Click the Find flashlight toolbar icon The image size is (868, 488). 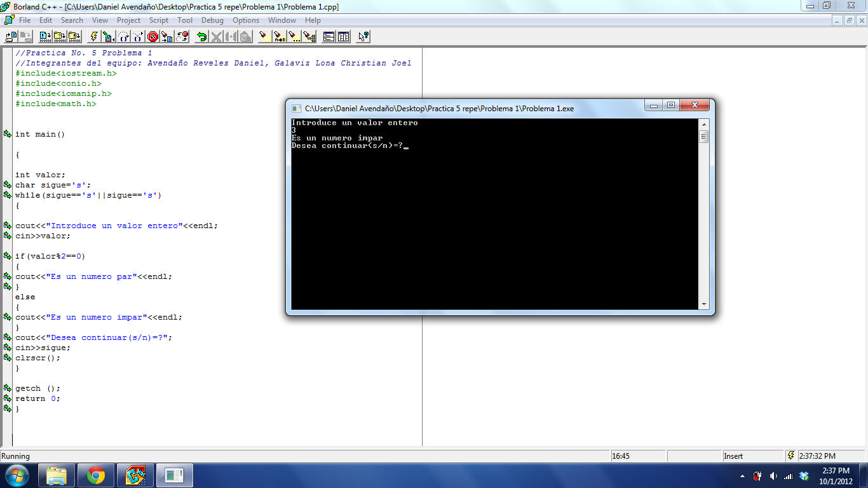coord(264,37)
